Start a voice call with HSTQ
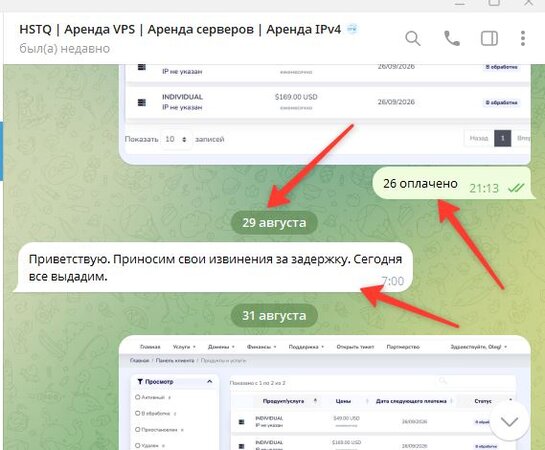The height and width of the screenshot is (450, 545). pos(452,38)
